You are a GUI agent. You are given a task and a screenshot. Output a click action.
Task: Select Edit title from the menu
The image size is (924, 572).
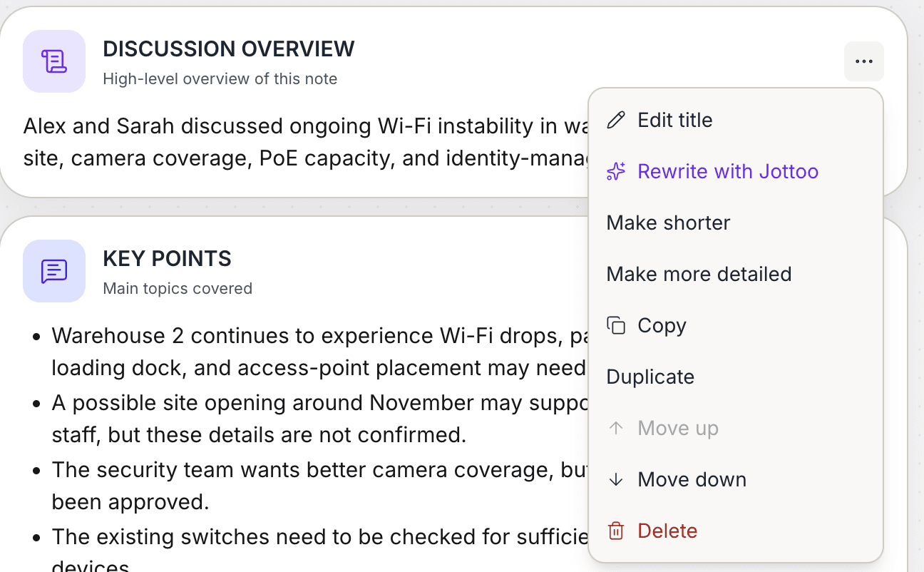[736, 120]
